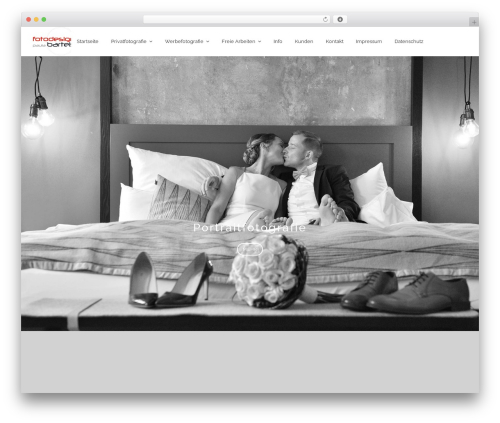Click the button below Portraitfotografie heading
Image resolution: width=500 pixels, height=423 pixels.
(x=250, y=249)
